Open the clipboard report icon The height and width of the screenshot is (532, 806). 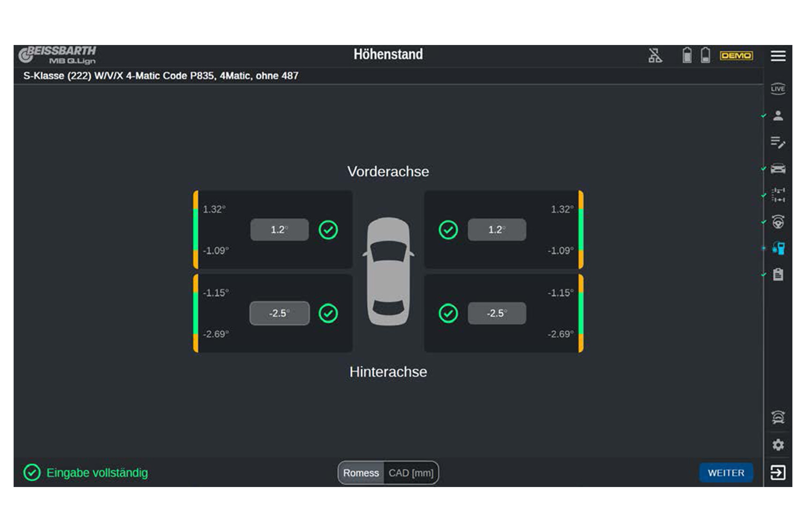(x=778, y=274)
